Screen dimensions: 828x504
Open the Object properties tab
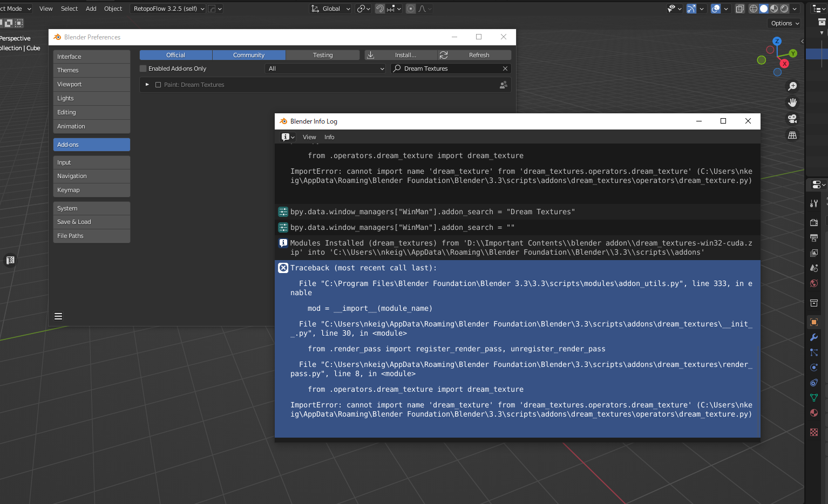coord(814,322)
